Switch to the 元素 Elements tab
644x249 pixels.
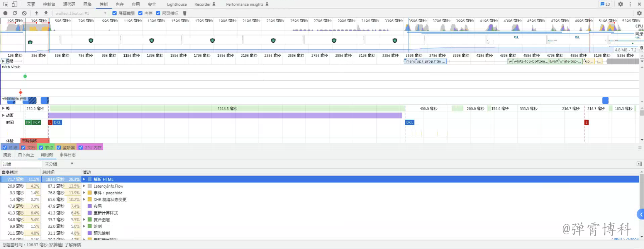pyautogui.click(x=31, y=4)
